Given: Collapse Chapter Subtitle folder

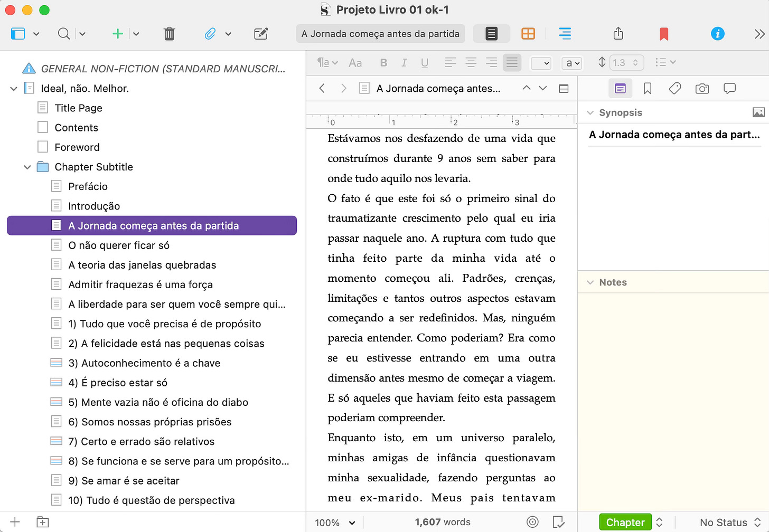Looking at the screenshot, I should tap(27, 167).
